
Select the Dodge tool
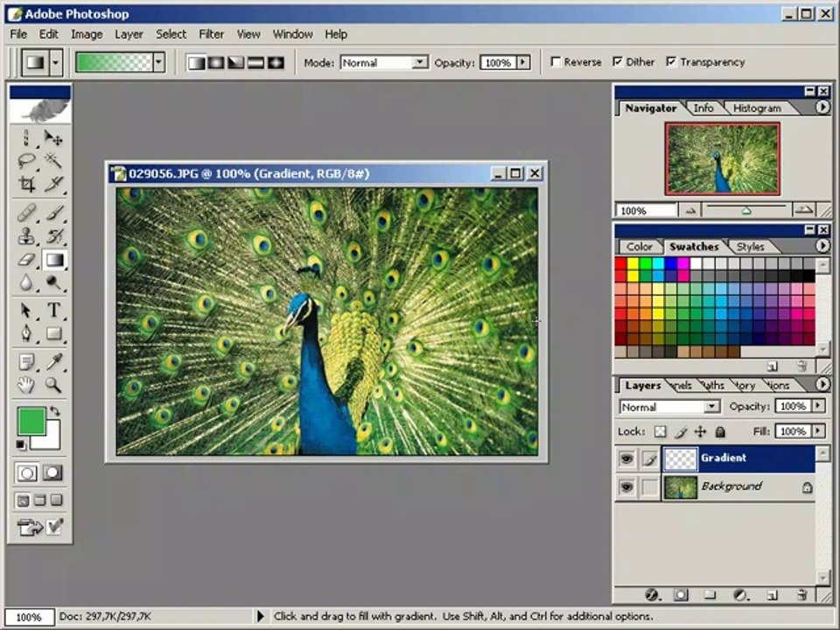point(53,283)
